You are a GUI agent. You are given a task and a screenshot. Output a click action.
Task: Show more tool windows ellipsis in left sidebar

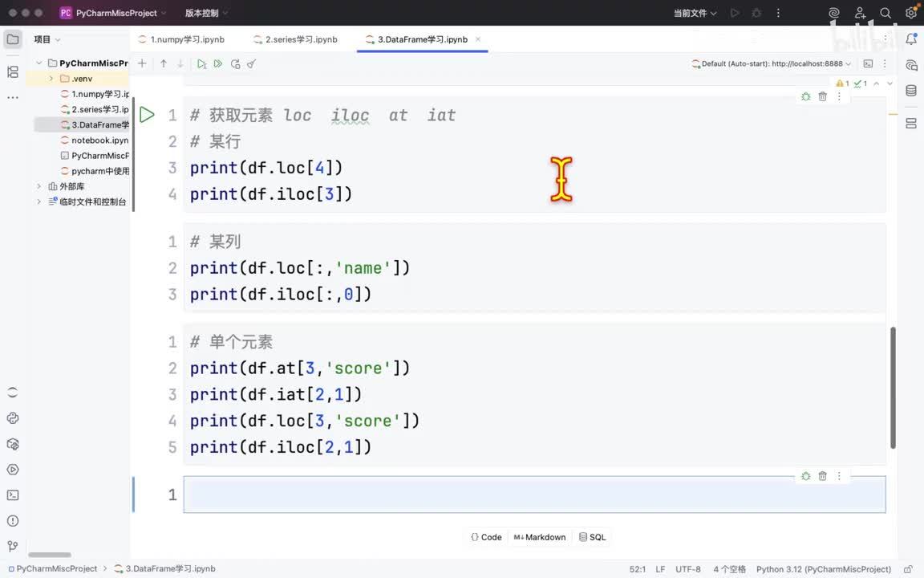click(x=12, y=97)
